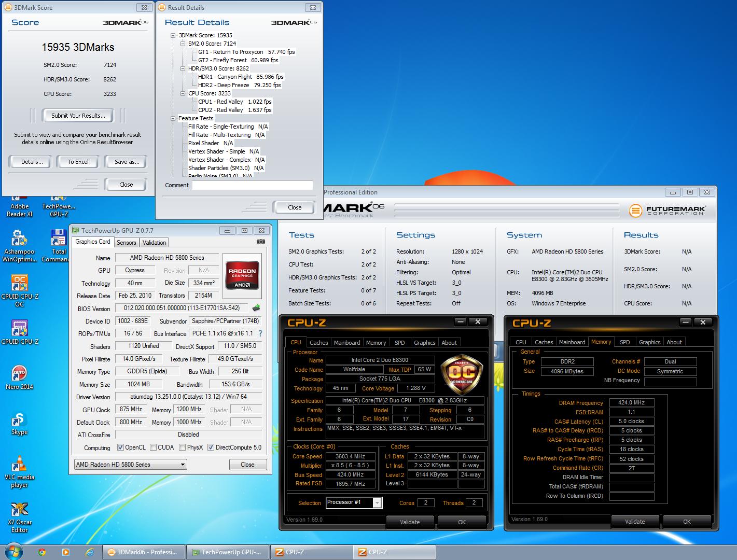The height and width of the screenshot is (560, 737).
Task: Click OK in the right CPU-Z Memory window
Action: 687,522
